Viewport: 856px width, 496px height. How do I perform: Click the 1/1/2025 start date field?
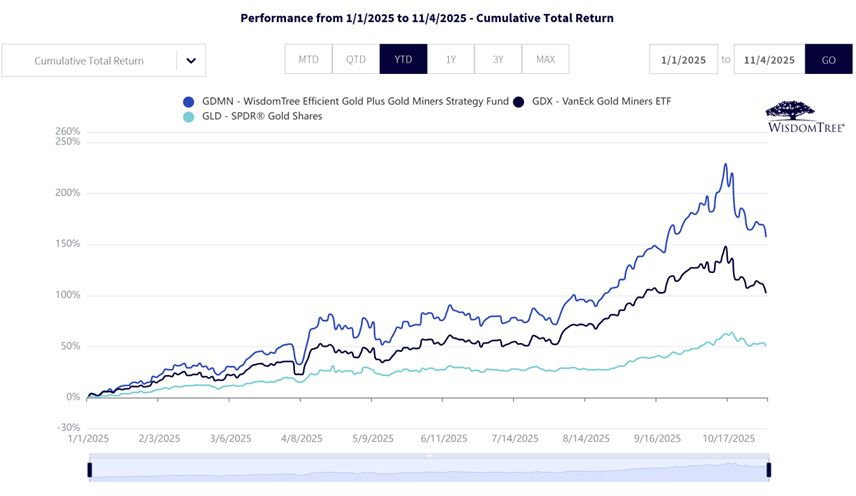point(683,59)
